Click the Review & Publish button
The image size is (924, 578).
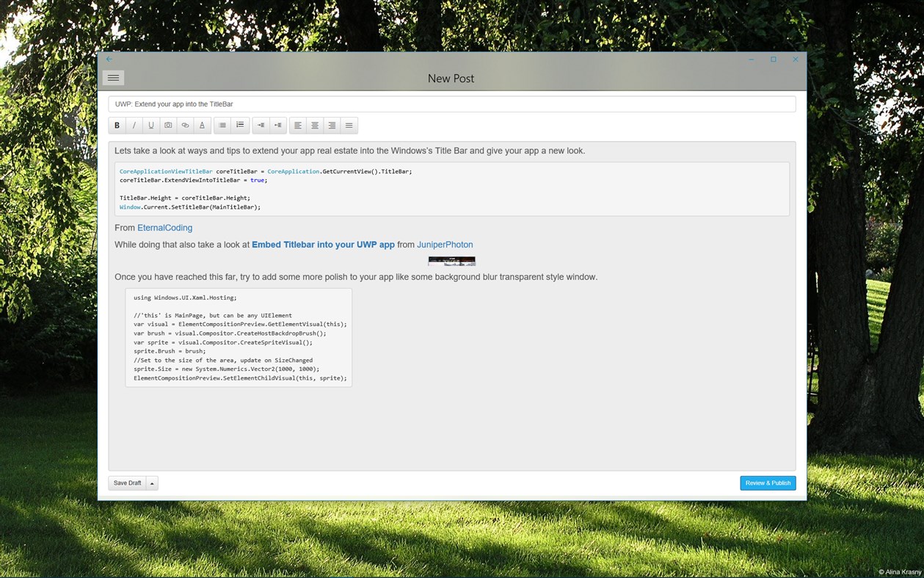[767, 483]
